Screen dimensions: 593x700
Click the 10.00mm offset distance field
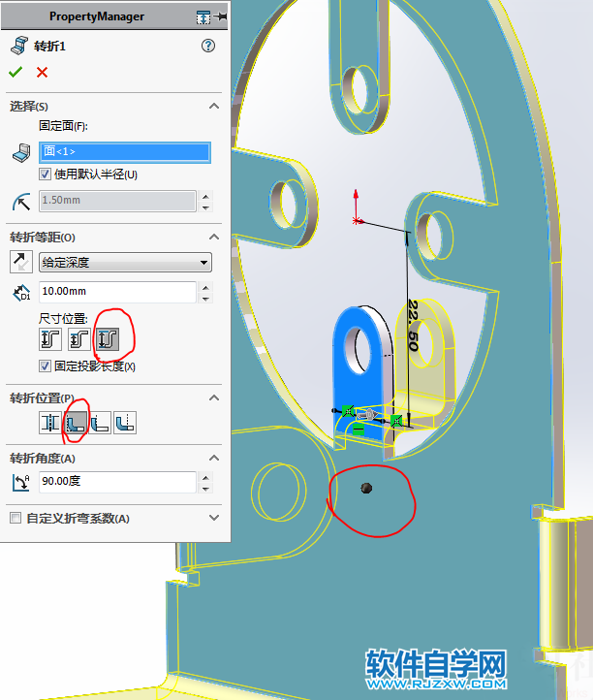click(x=118, y=292)
